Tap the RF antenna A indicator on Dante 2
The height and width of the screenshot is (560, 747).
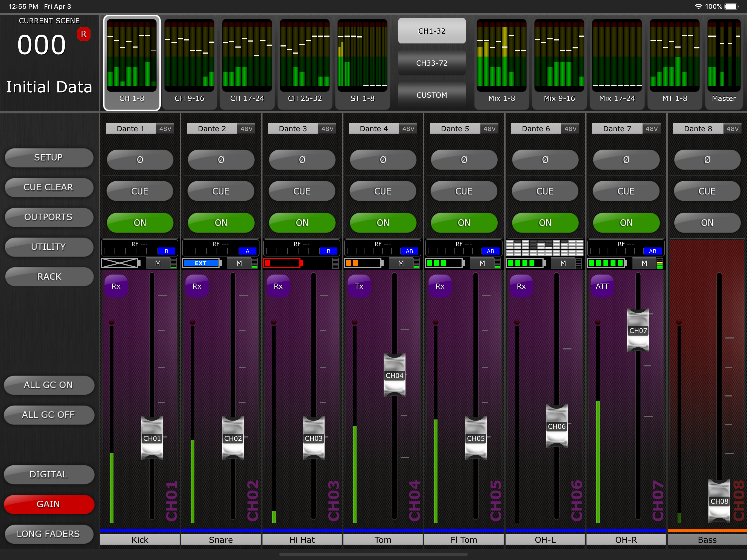pos(247,251)
